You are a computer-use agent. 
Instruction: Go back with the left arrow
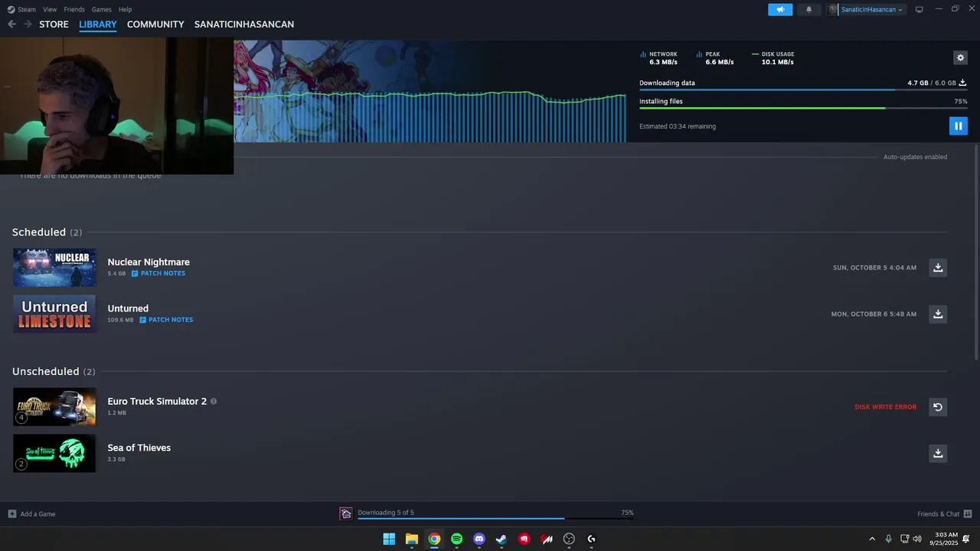[11, 24]
